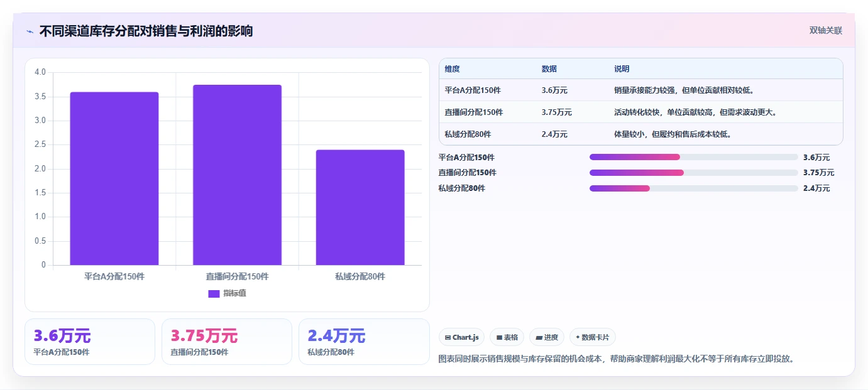Click the Chart.js tag
This screenshot has width=868, height=390.
(x=461, y=337)
